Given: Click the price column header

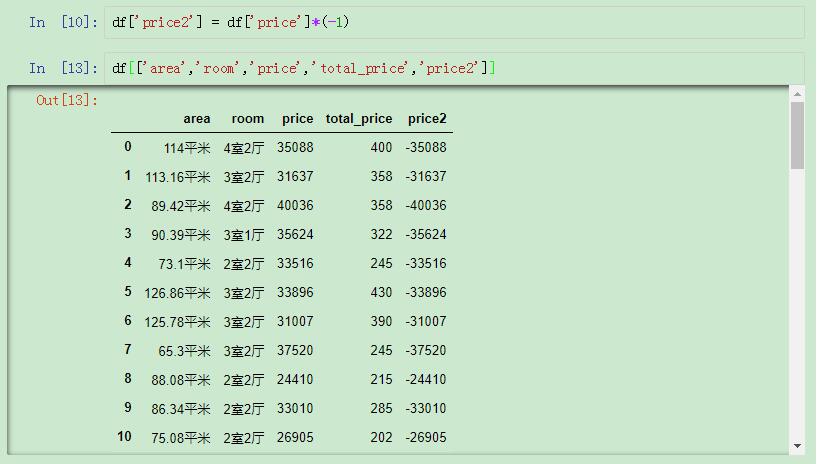Looking at the screenshot, I should point(297,118).
